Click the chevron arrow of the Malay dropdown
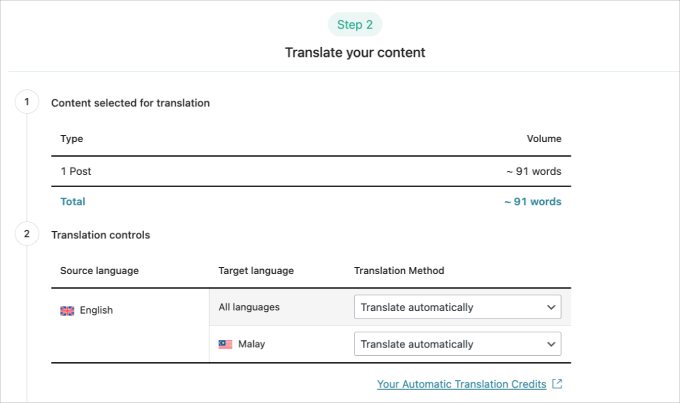This screenshot has height=403, width=680. pyautogui.click(x=549, y=344)
